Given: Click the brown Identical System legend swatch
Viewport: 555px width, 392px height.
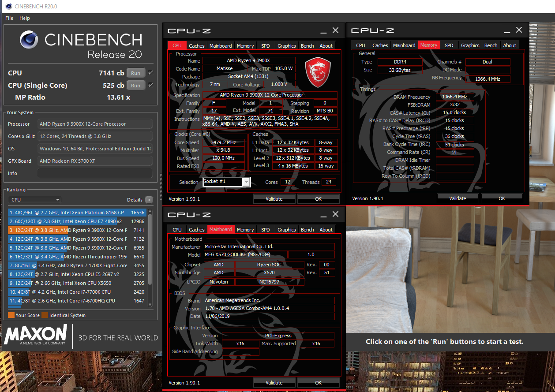Looking at the screenshot, I should [x=45, y=315].
